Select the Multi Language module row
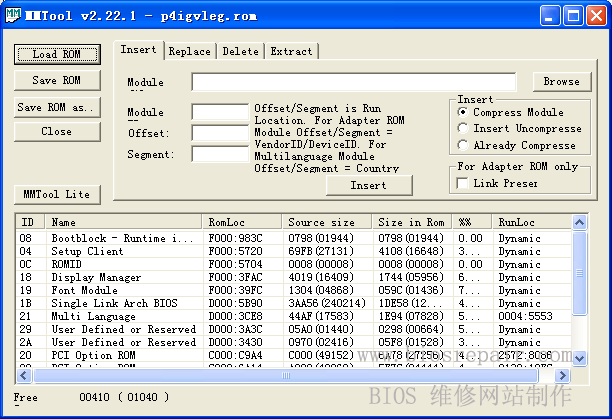Screen dimensions: 612x419 [294, 316]
